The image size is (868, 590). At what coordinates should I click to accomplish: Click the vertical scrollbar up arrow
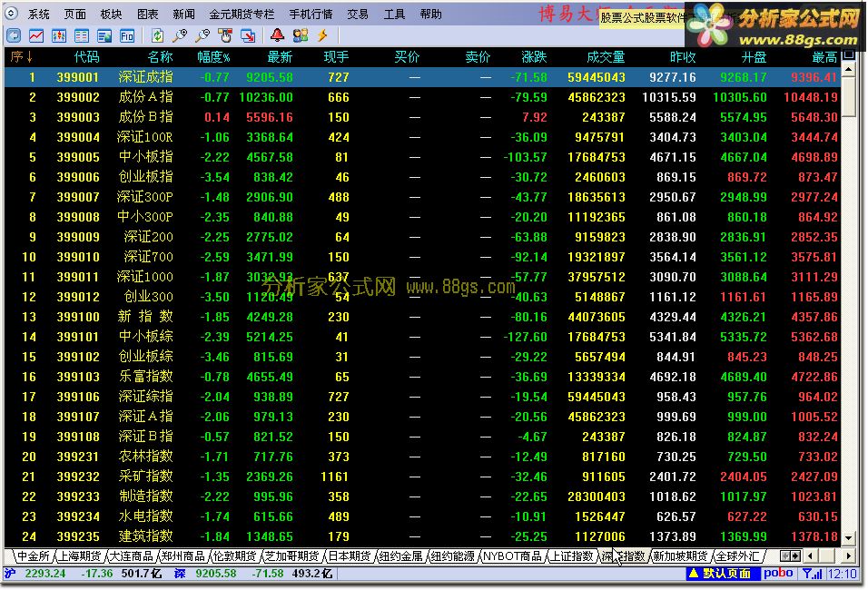click(848, 70)
